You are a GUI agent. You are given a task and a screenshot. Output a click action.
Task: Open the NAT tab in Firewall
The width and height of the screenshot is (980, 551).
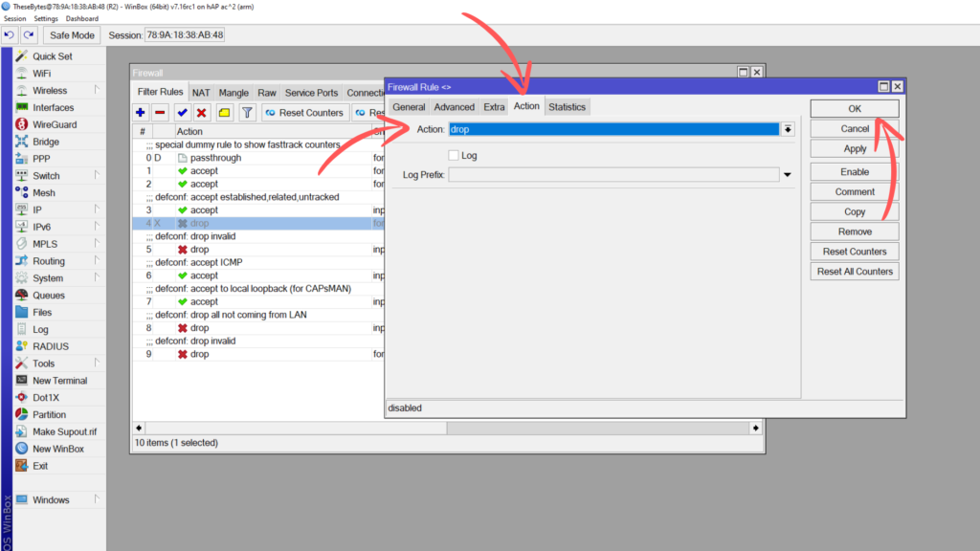click(201, 93)
